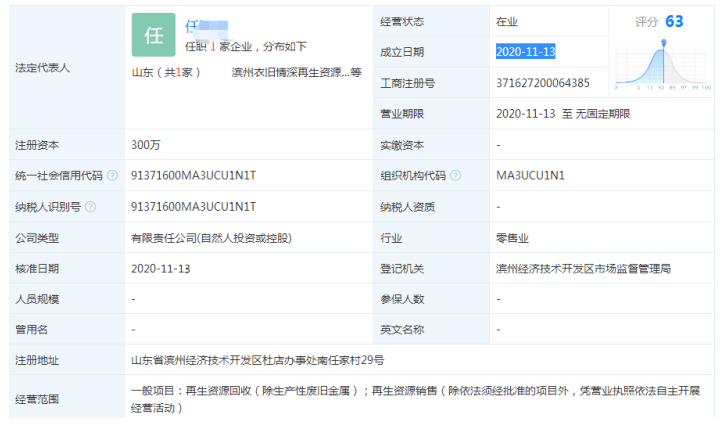Click the help icon beside 统一社会信用代码
This screenshot has height=426, width=726.
[113, 175]
